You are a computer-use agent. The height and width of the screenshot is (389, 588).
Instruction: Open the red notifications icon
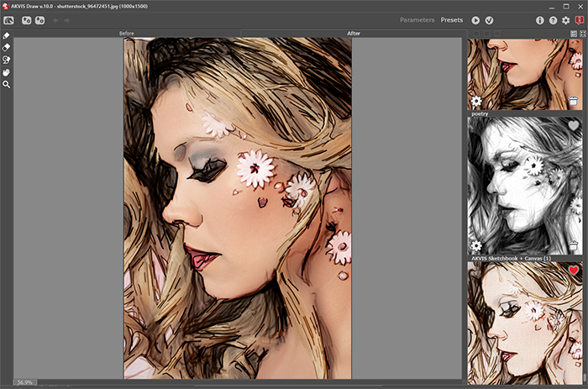click(x=579, y=19)
